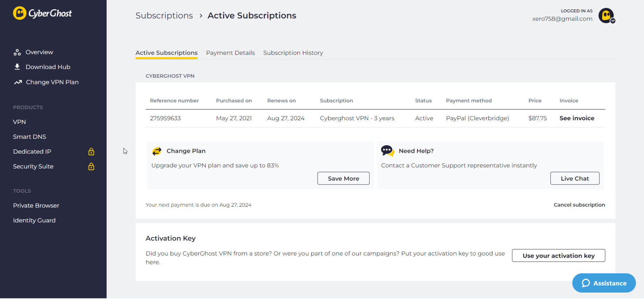Switch to Active Subscriptions tab
The image size is (644, 299).
click(x=166, y=53)
